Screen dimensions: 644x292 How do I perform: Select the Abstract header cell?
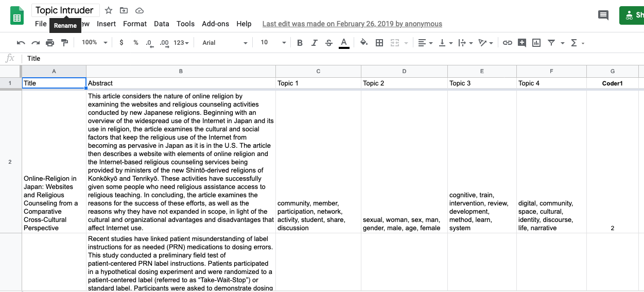(181, 83)
